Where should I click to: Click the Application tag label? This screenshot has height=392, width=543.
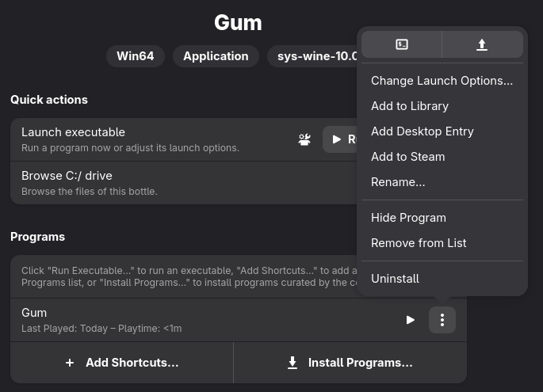216,56
